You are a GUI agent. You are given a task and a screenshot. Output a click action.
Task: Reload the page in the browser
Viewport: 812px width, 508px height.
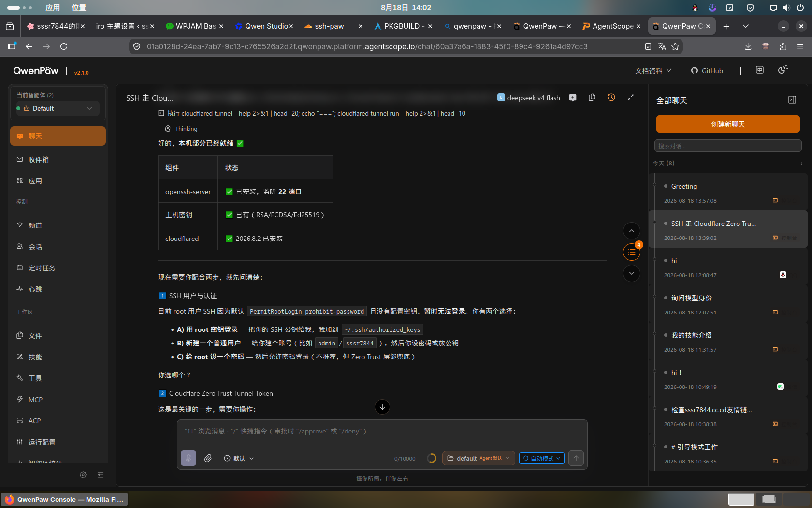pyautogui.click(x=64, y=46)
